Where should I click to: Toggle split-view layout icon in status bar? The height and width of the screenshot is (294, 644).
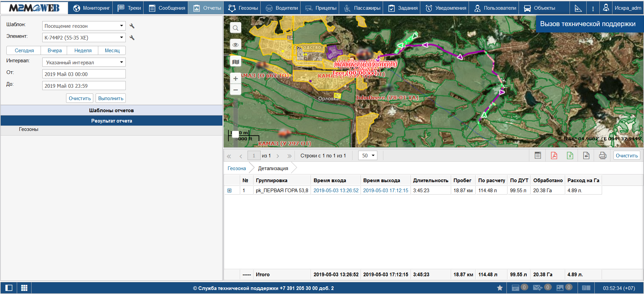[586, 288]
